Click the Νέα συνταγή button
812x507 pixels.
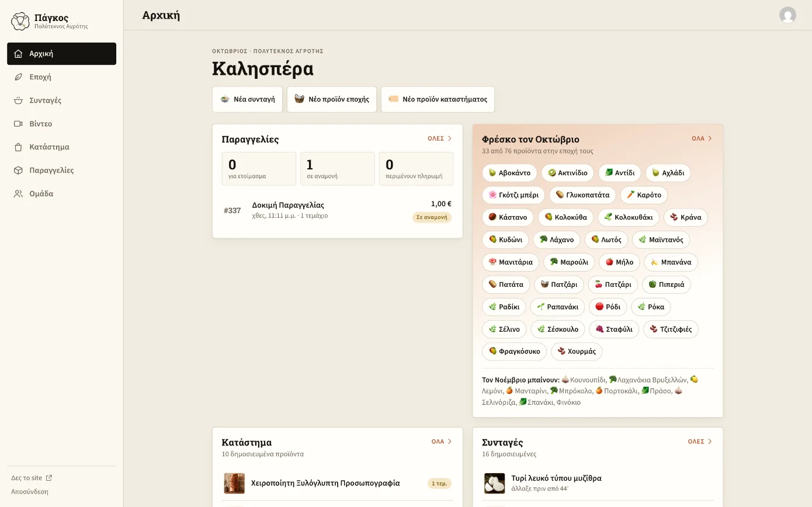247,99
